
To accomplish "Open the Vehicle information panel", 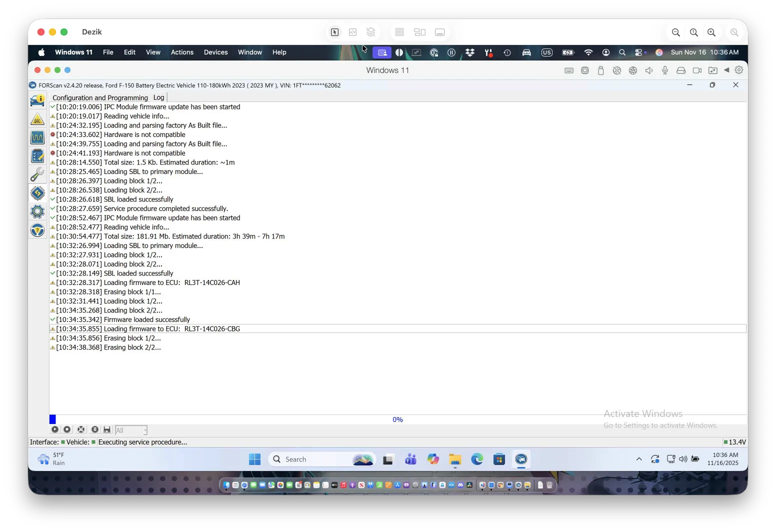I will [37, 100].
